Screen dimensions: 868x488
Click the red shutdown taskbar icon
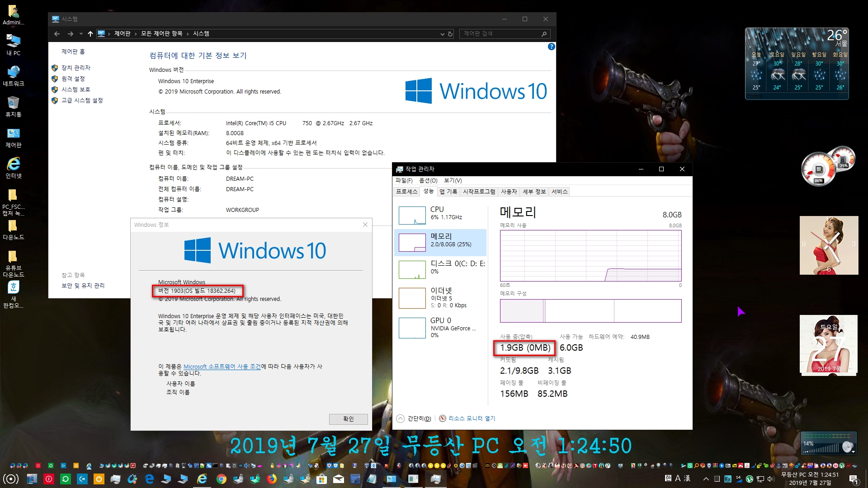[48, 479]
